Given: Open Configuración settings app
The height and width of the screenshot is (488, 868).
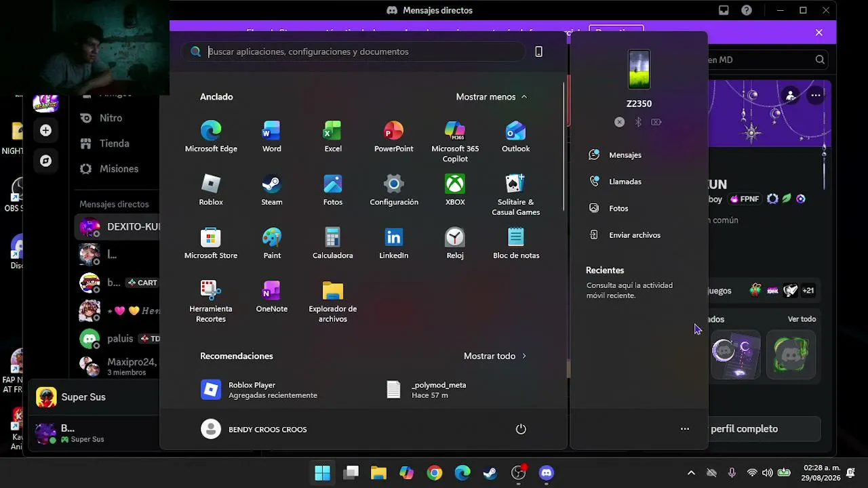Looking at the screenshot, I should 394,190.
